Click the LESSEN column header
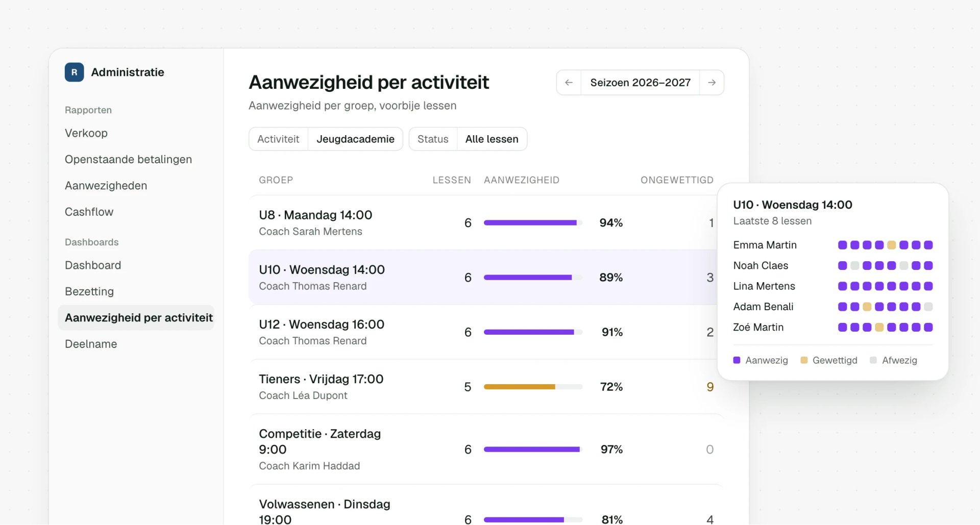This screenshot has width=980, height=525. (452, 180)
